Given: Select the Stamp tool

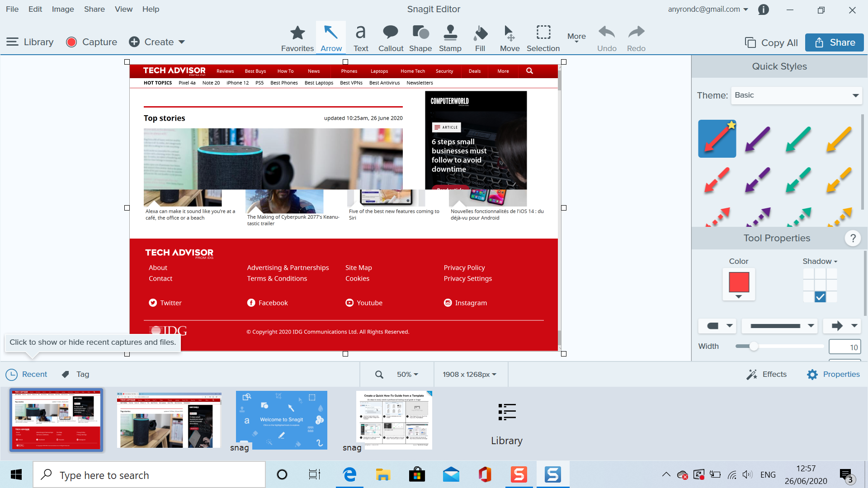Looking at the screenshot, I should pos(450,38).
